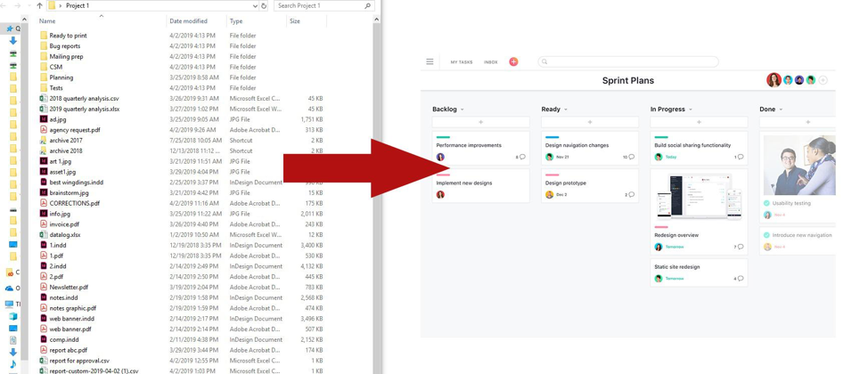Expand the Backlog column dropdown
The height and width of the screenshot is (374, 868).
click(x=463, y=110)
